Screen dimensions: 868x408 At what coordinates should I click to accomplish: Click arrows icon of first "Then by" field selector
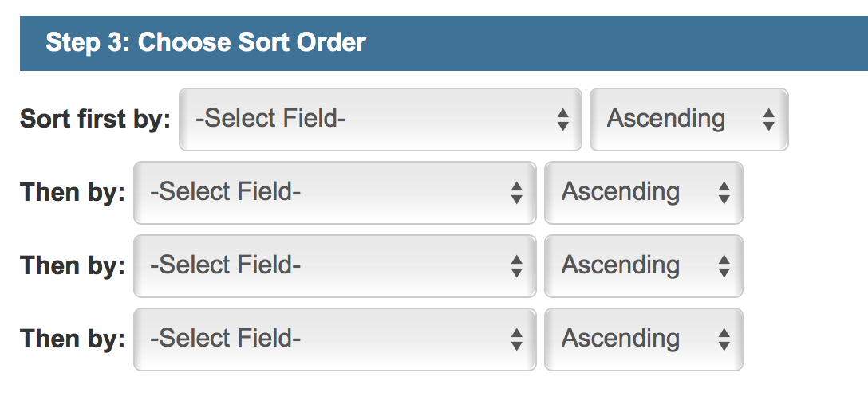click(x=517, y=193)
